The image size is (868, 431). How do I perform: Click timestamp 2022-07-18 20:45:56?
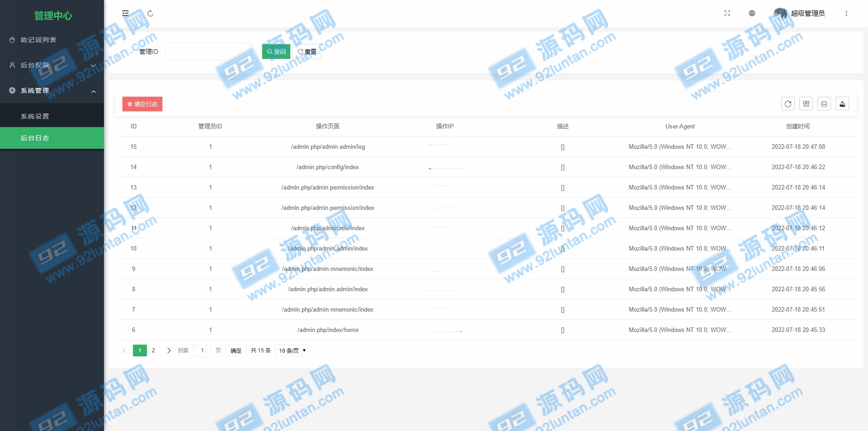[798, 289]
